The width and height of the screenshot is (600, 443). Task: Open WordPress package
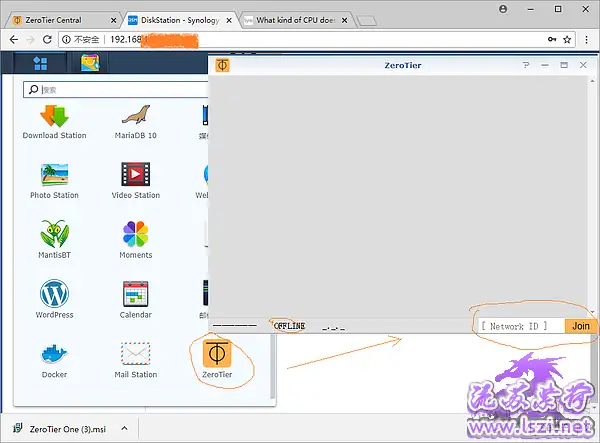(54, 299)
